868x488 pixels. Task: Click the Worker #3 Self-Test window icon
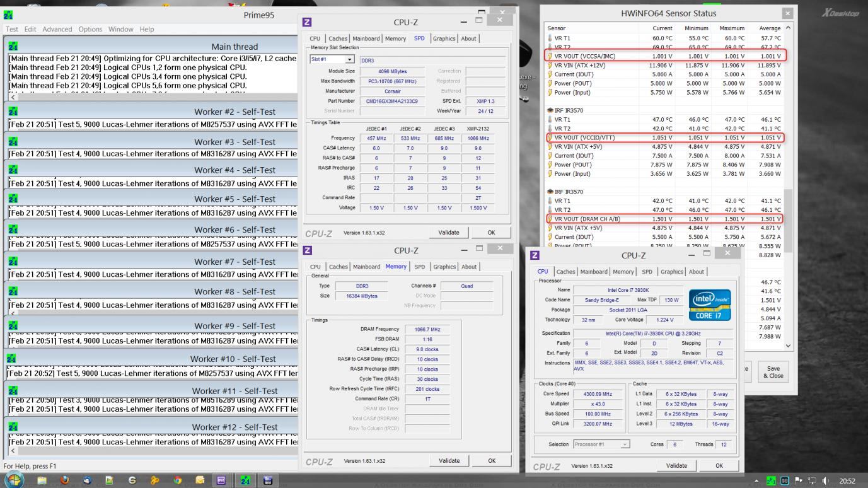click(x=13, y=142)
